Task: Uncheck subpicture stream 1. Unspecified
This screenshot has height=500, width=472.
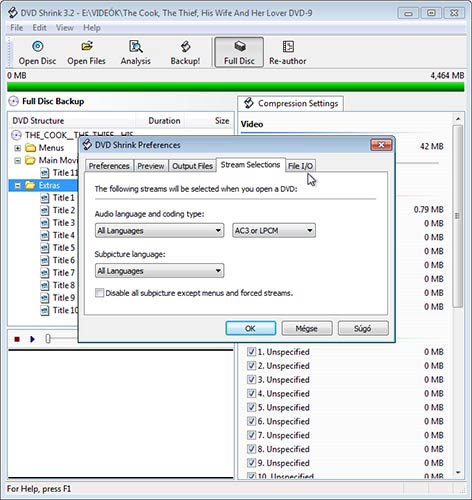Action: coord(251,352)
